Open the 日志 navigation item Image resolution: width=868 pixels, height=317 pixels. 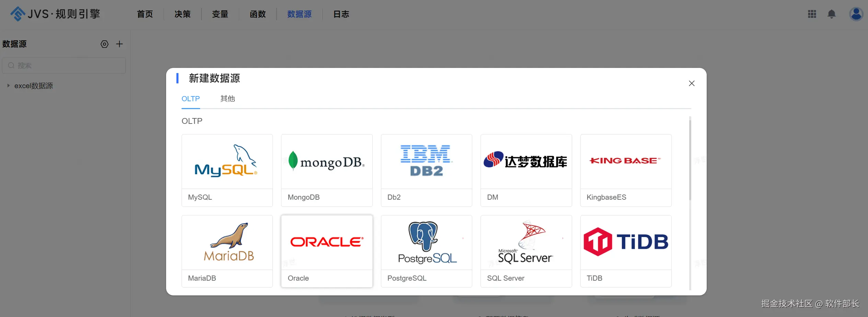[341, 14]
